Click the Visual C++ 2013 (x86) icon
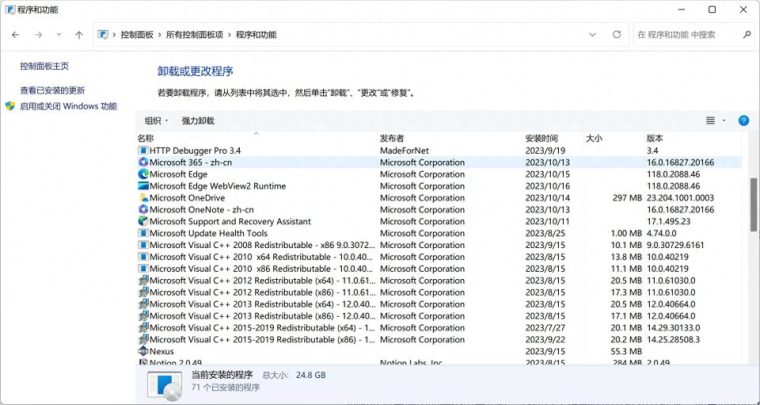Image resolution: width=760 pixels, height=405 pixels. pos(143,316)
